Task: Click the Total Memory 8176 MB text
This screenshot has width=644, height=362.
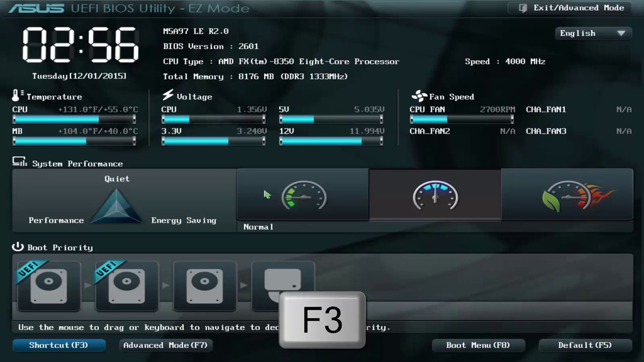Action: click(256, 76)
